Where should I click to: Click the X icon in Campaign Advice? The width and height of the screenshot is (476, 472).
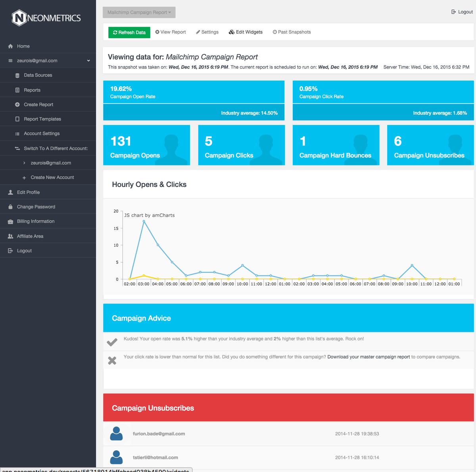pyautogui.click(x=112, y=361)
